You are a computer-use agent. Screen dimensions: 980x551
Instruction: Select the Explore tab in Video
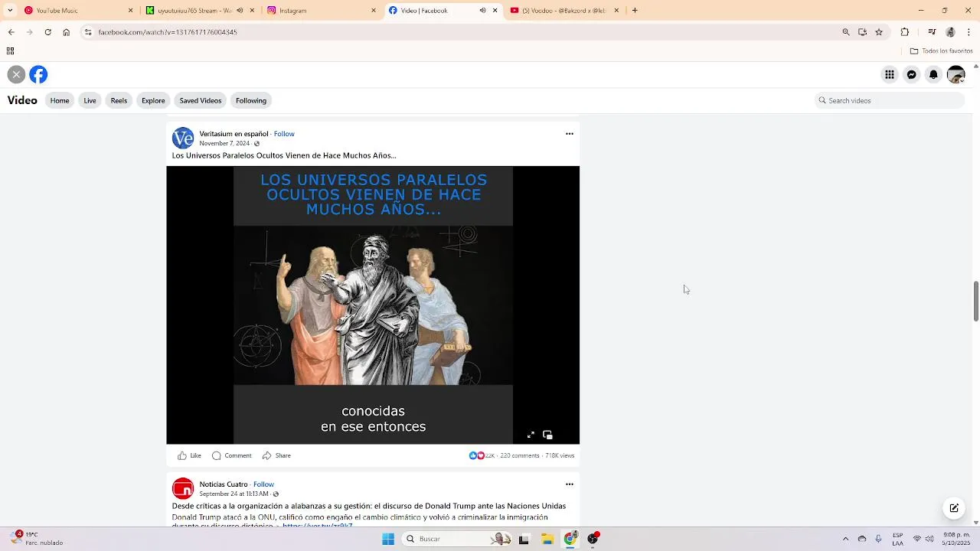pos(153,100)
